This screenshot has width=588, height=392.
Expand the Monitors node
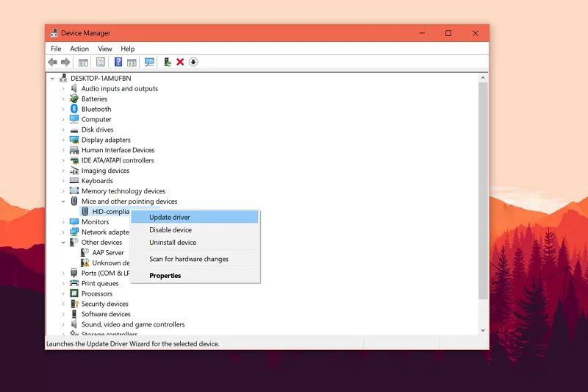63,222
